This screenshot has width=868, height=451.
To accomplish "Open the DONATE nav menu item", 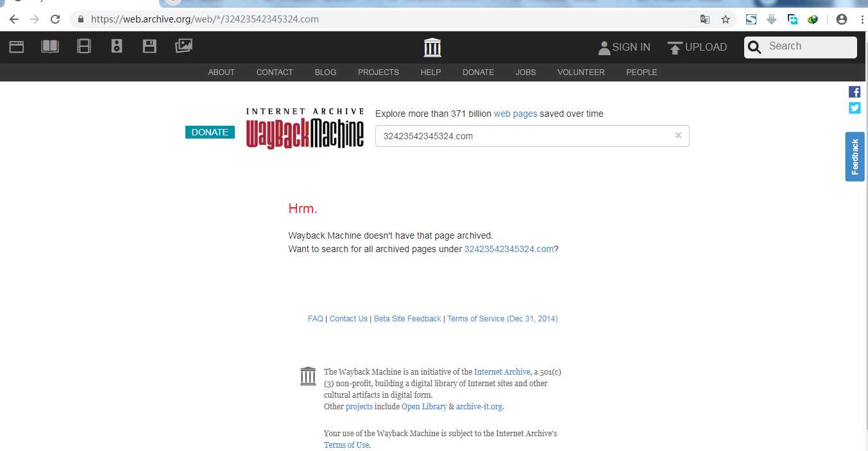I will tap(478, 72).
